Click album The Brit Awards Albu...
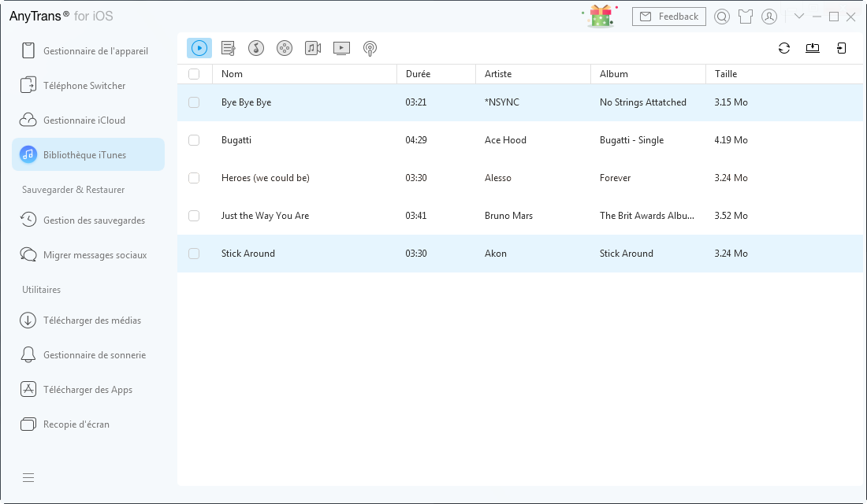The image size is (867, 504). tap(647, 216)
